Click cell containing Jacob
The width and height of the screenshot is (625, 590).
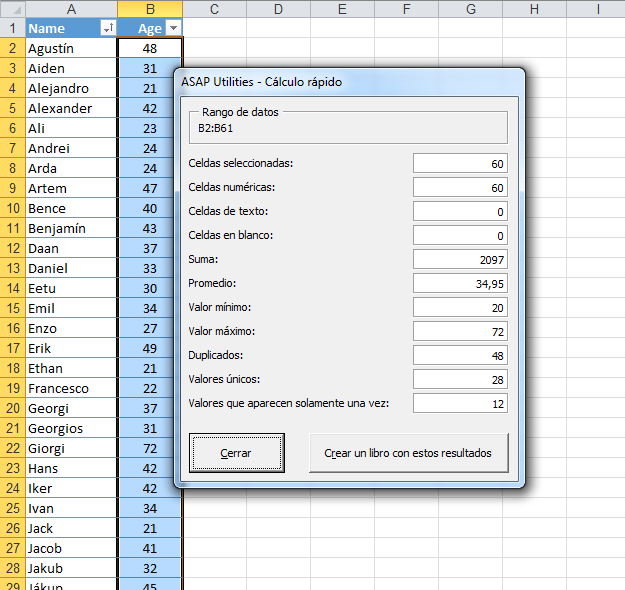click(71, 548)
